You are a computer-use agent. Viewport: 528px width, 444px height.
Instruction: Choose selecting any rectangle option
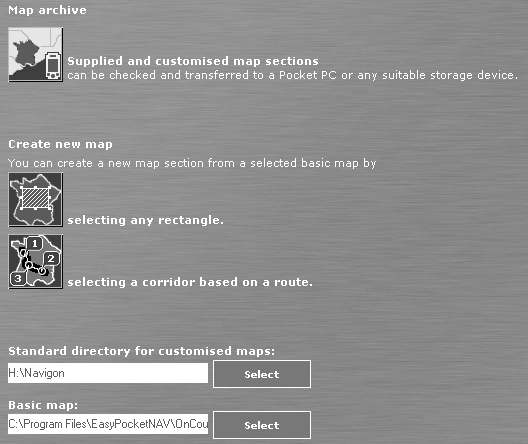point(145,220)
